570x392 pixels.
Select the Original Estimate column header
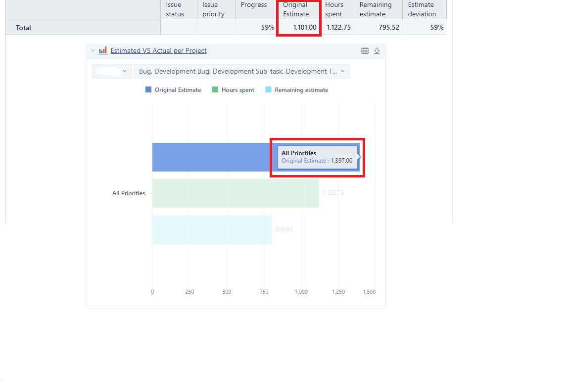coord(298,9)
